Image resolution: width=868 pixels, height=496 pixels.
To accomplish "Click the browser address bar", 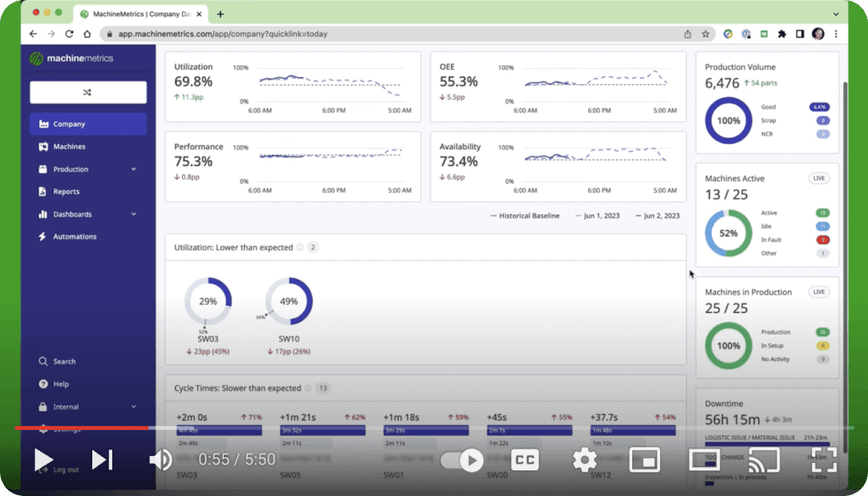I will tap(321, 34).
